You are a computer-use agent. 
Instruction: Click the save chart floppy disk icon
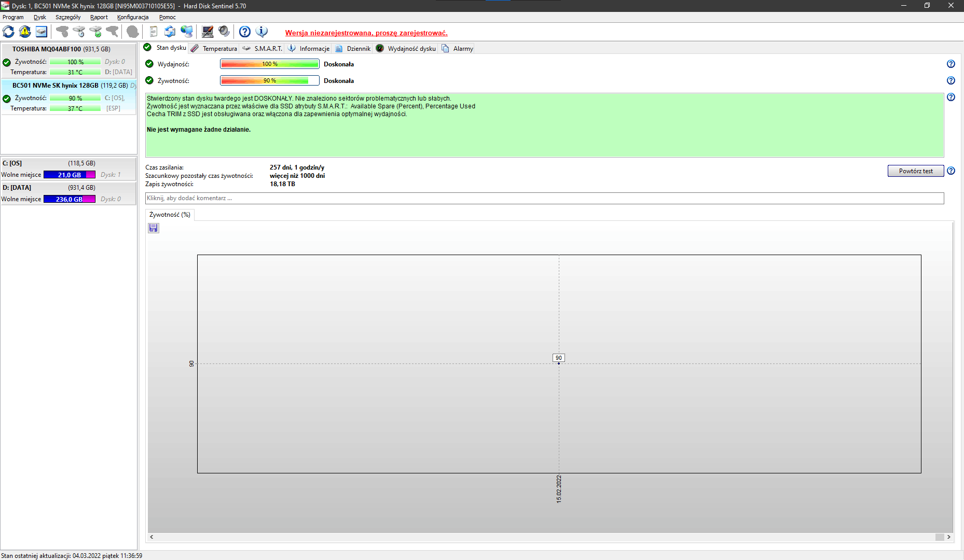(154, 228)
